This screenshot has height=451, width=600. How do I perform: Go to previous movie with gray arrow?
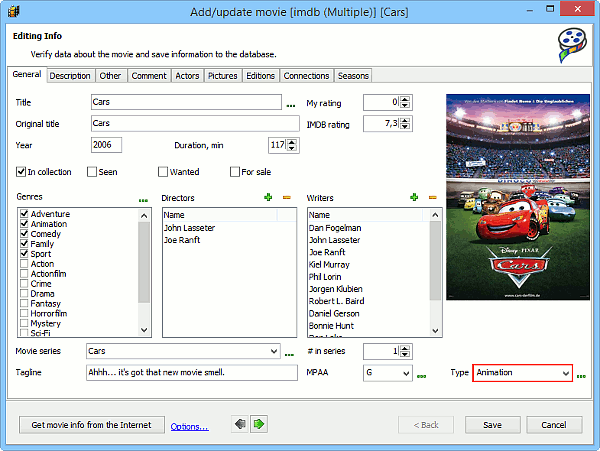[240, 424]
